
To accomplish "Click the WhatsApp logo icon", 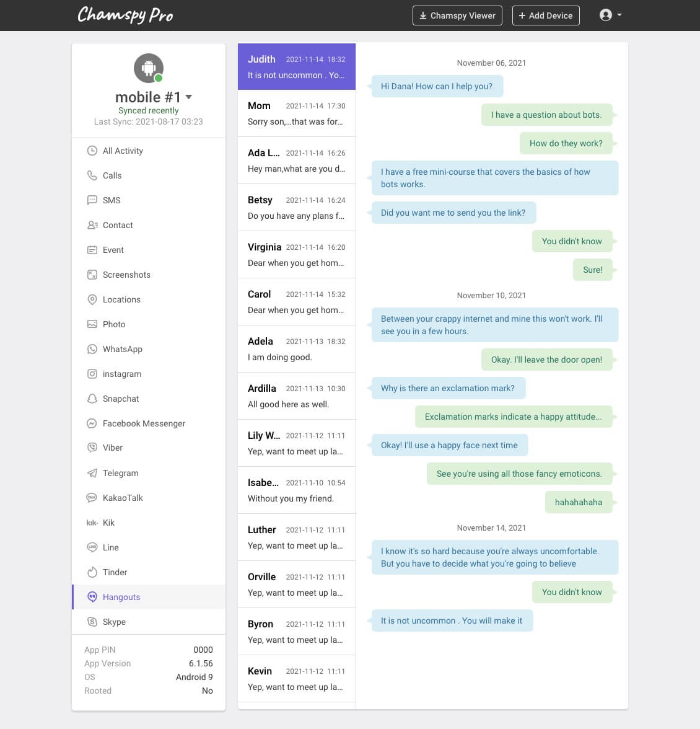I will 92,348.
